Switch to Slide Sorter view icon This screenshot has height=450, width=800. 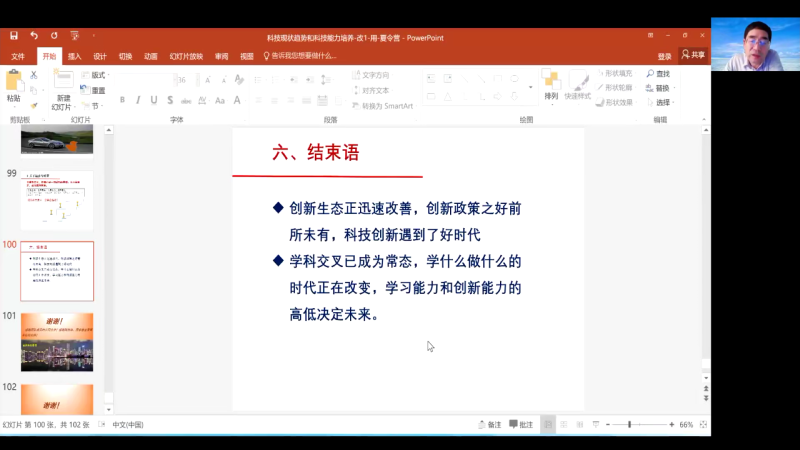tap(564, 424)
